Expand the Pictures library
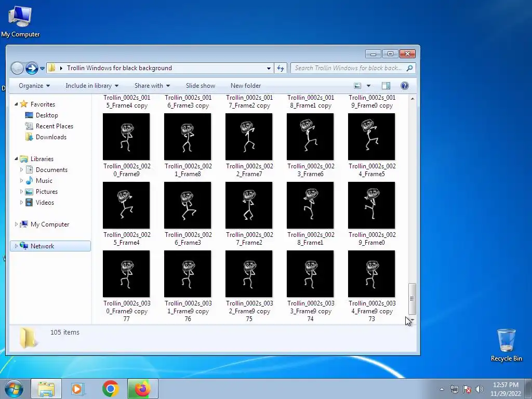Viewport: 532px width, 399px height. click(21, 192)
